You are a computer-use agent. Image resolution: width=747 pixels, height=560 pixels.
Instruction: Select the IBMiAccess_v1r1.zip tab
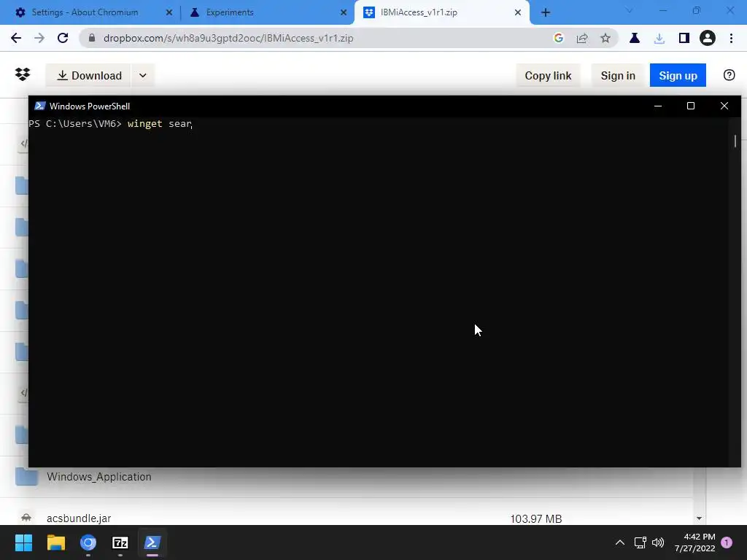(441, 12)
